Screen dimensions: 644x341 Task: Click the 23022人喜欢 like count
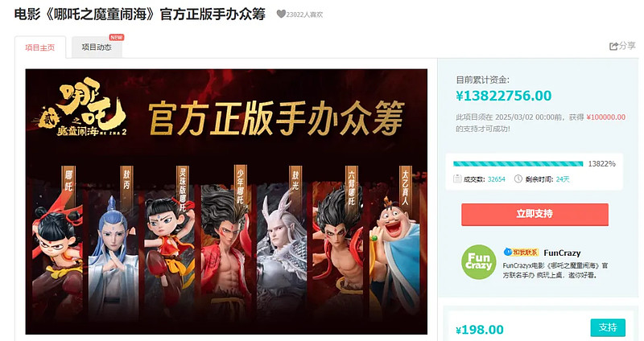point(304,14)
